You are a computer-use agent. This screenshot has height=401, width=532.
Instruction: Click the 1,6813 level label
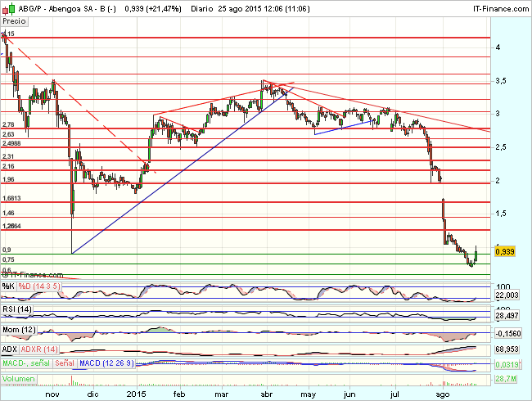[11, 198]
